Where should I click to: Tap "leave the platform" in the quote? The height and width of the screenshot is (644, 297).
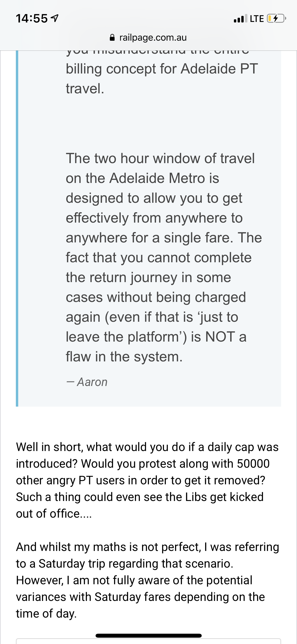point(126,337)
